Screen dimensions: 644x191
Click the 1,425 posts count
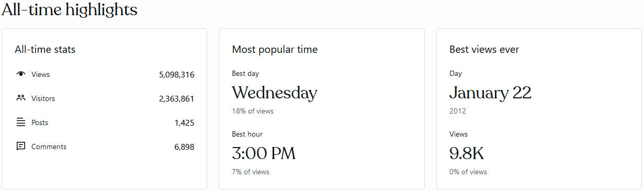(x=185, y=122)
